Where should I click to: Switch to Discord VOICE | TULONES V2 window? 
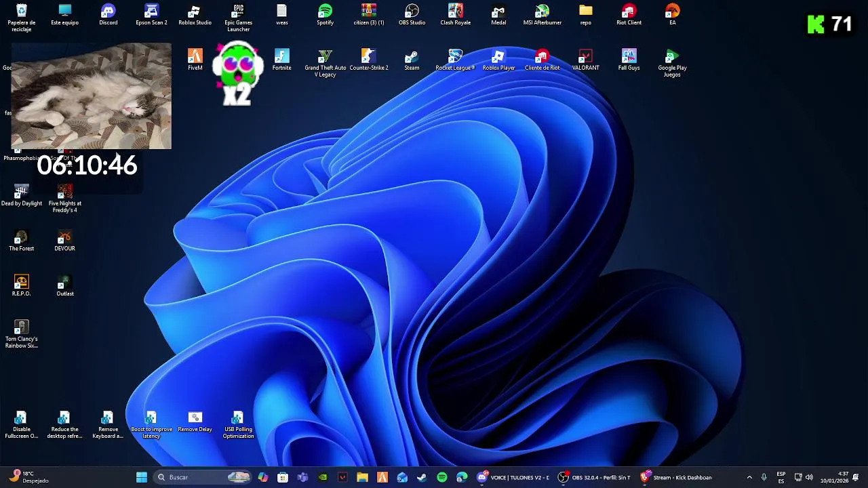pos(513,477)
